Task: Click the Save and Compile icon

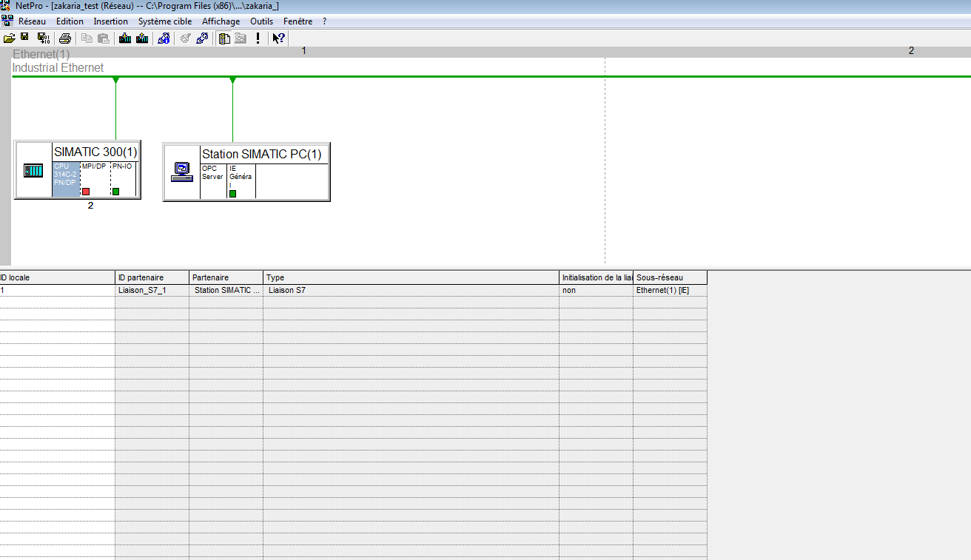Action: pos(43,38)
